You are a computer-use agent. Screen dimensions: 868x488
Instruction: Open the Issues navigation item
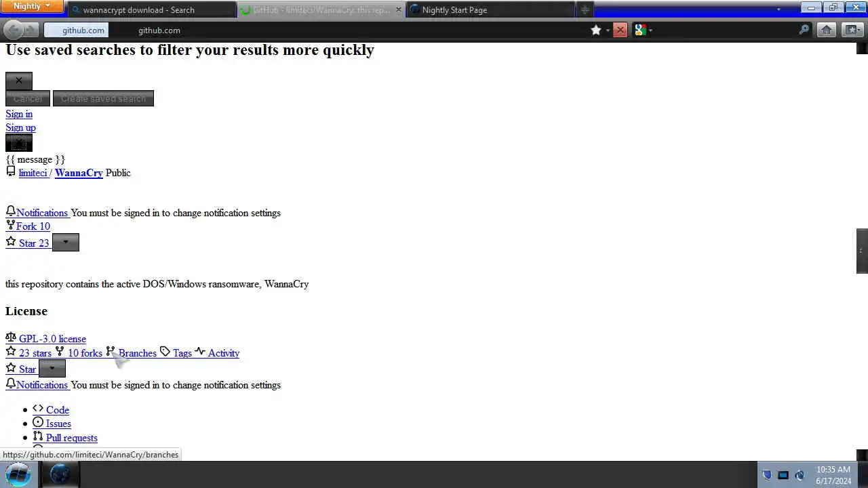58,424
